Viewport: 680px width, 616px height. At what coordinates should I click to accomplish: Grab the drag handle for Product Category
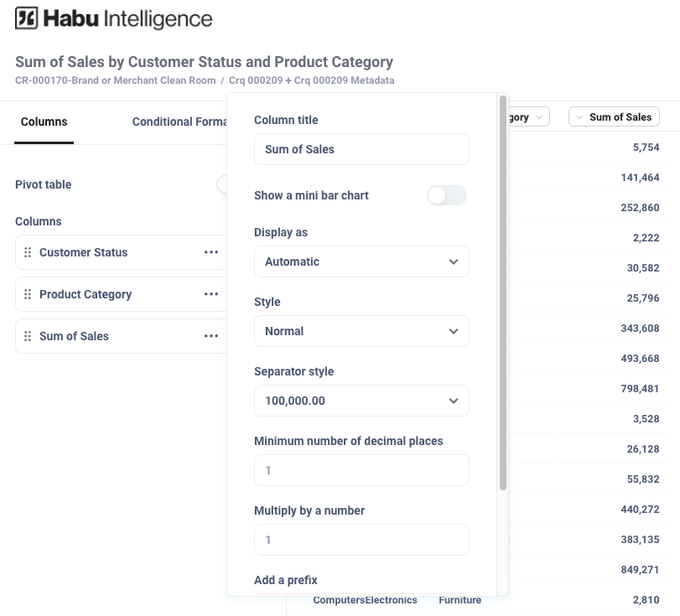click(28, 294)
